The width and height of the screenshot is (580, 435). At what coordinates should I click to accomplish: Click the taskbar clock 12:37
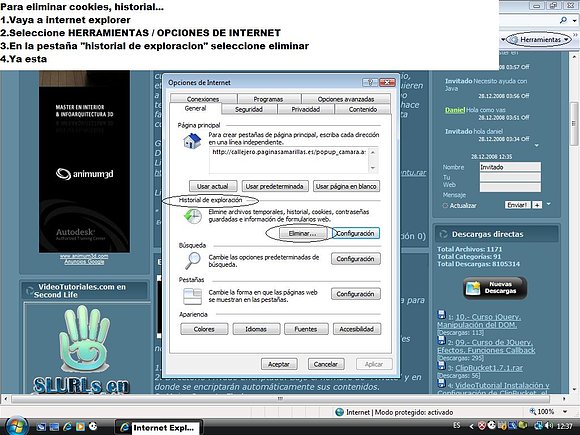coord(564,426)
